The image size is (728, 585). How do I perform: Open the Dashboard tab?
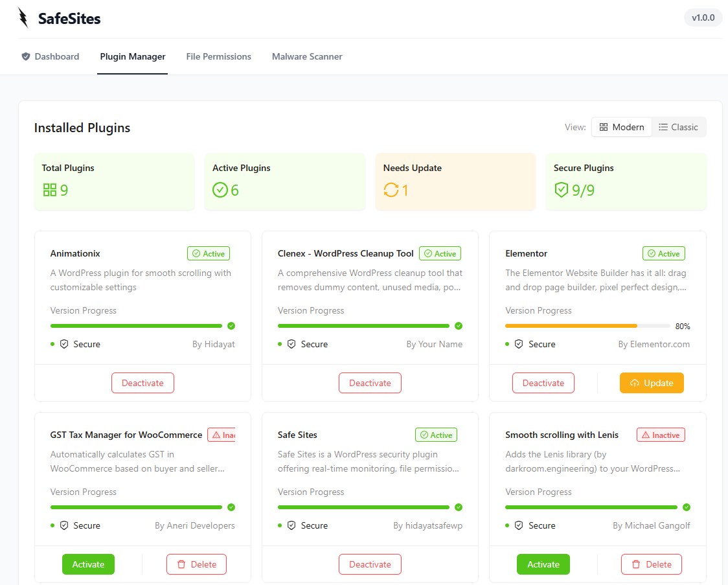50,56
